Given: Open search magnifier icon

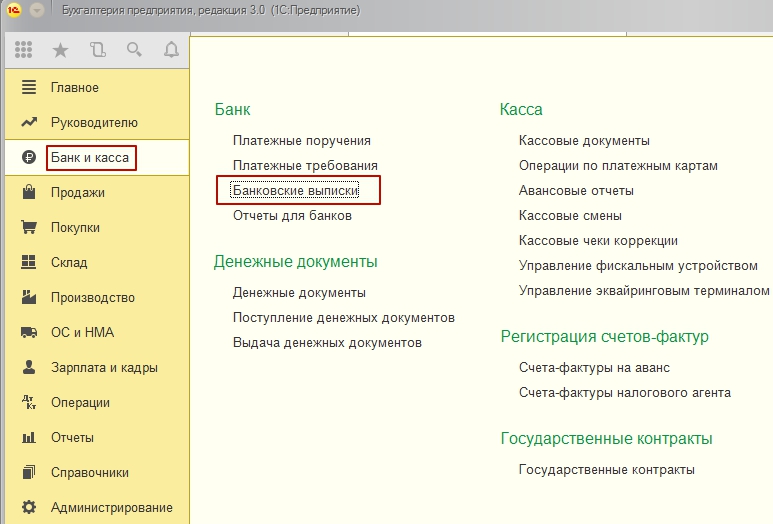Looking at the screenshot, I should coord(134,50).
